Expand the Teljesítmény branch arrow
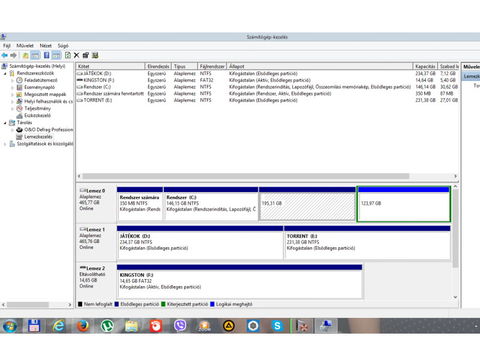Screen dimensions: 480x360 pyautogui.click(x=12, y=109)
